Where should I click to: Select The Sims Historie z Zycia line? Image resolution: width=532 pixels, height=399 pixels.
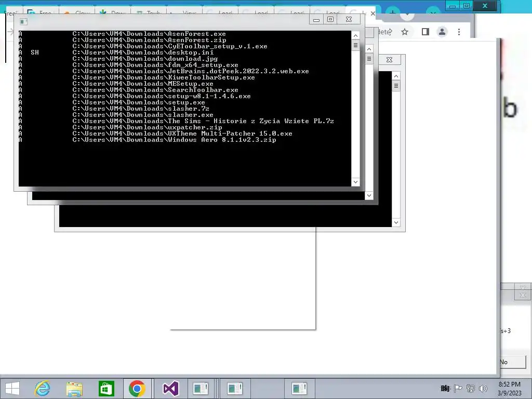click(x=203, y=121)
